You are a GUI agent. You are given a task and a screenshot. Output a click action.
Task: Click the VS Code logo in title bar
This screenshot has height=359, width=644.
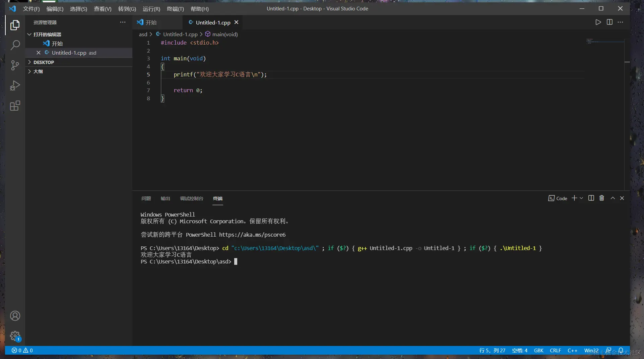pos(12,9)
